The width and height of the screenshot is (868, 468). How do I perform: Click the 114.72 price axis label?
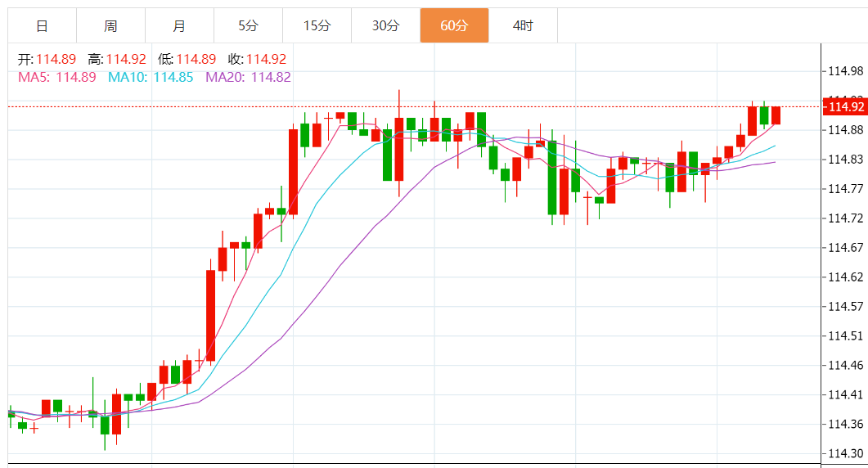click(x=845, y=218)
